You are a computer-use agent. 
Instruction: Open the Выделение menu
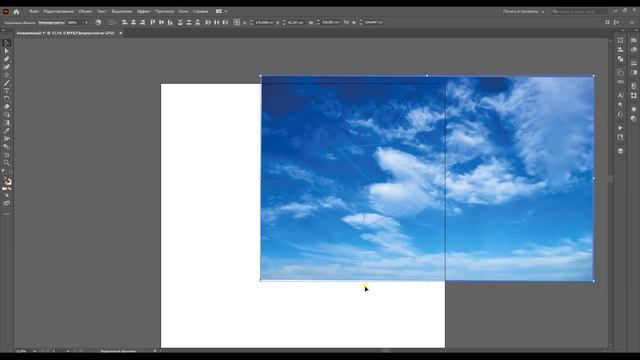(122, 11)
